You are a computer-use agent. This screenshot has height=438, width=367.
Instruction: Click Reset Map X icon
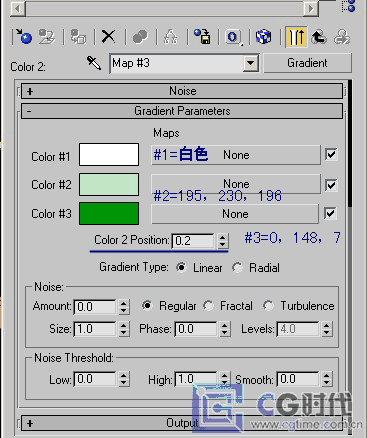tap(108, 36)
